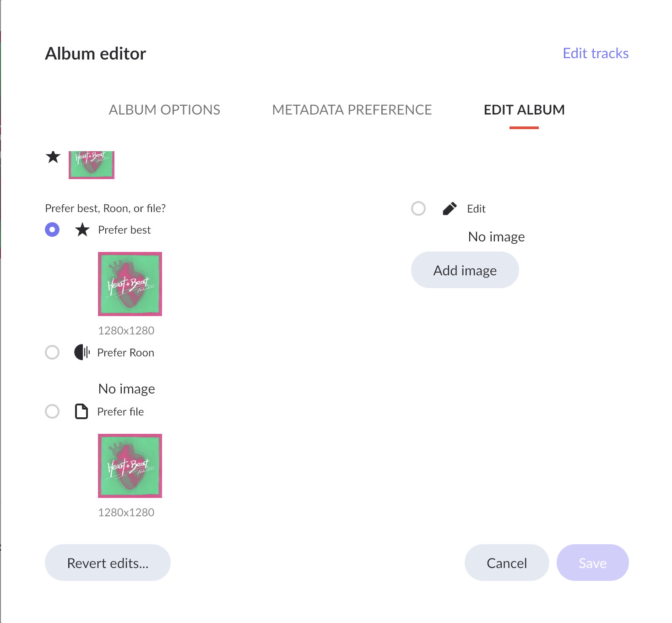This screenshot has width=672, height=623.
Task: Switch to the Album Options tab
Action: click(164, 110)
